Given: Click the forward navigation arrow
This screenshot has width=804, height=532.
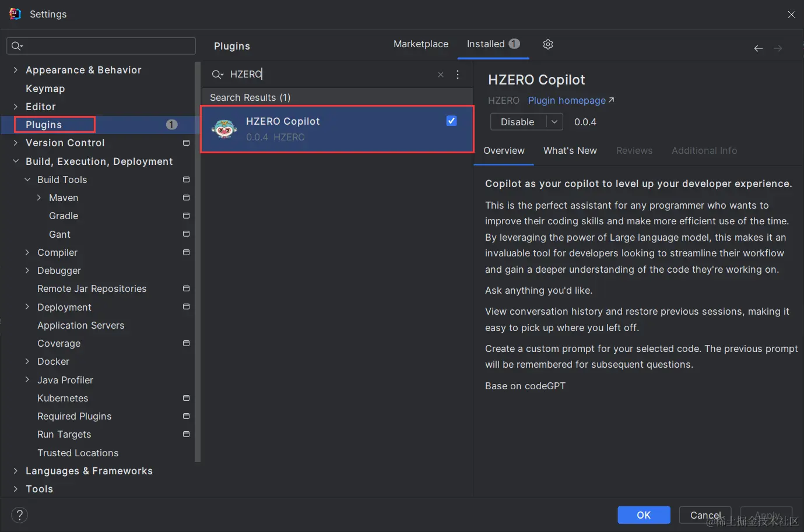Looking at the screenshot, I should (778, 48).
